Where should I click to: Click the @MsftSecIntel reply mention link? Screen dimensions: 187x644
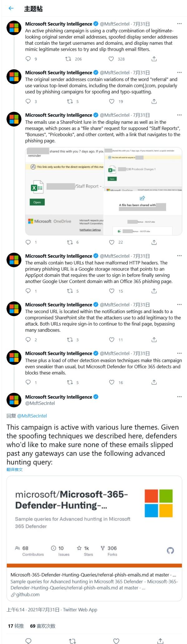point(32,416)
